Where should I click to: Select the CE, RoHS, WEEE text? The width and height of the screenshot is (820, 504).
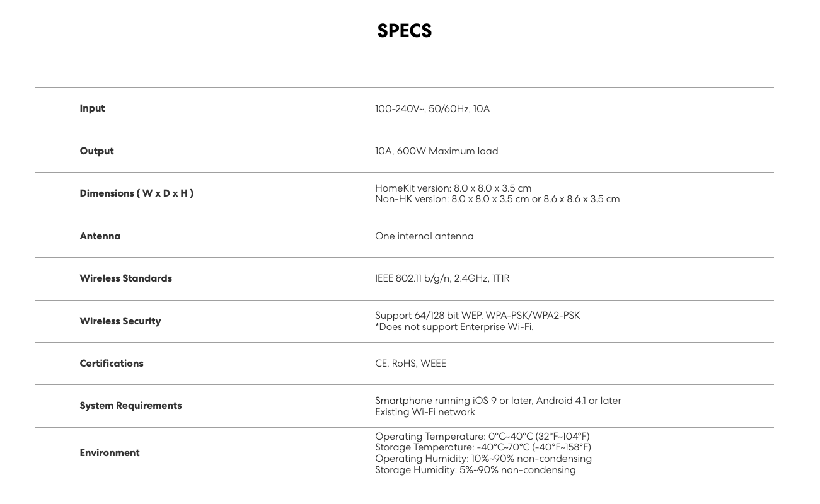click(410, 364)
